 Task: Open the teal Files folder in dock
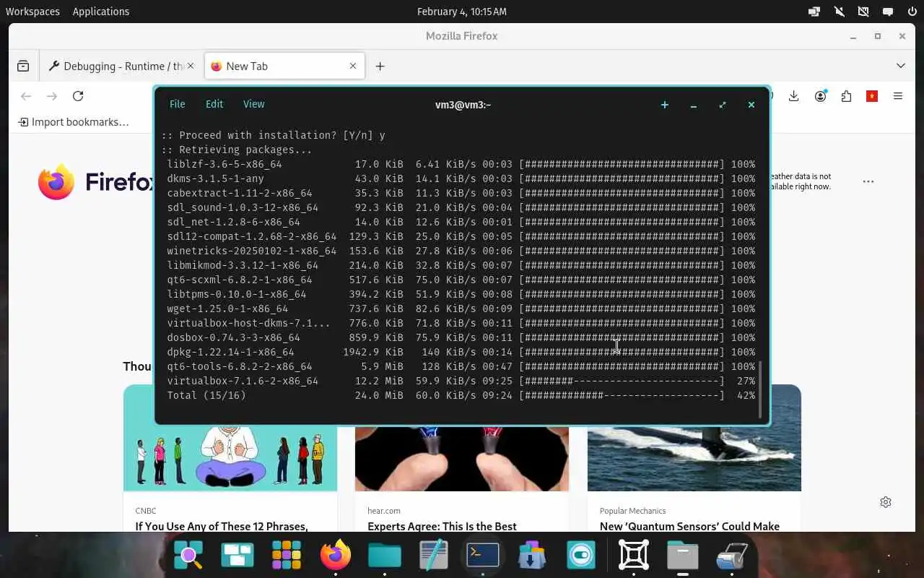point(385,555)
